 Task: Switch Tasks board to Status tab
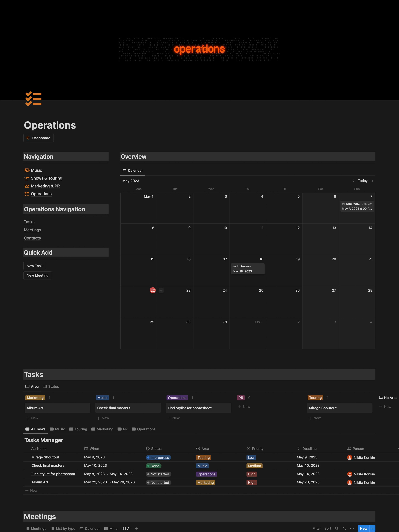pyautogui.click(x=51, y=386)
